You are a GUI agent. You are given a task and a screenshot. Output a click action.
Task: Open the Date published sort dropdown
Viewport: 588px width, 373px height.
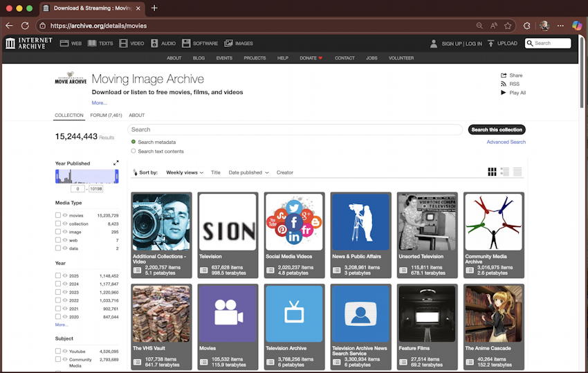248,172
